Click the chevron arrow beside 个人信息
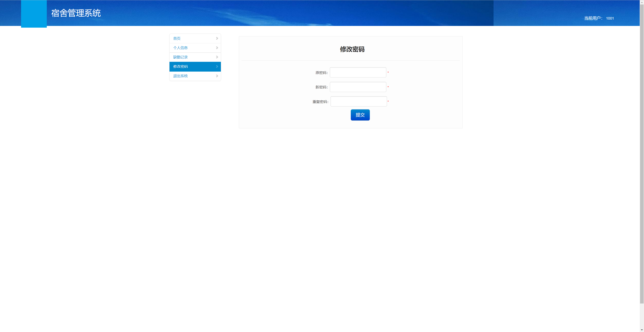Viewport: 644px width, 332px height. pos(217,48)
